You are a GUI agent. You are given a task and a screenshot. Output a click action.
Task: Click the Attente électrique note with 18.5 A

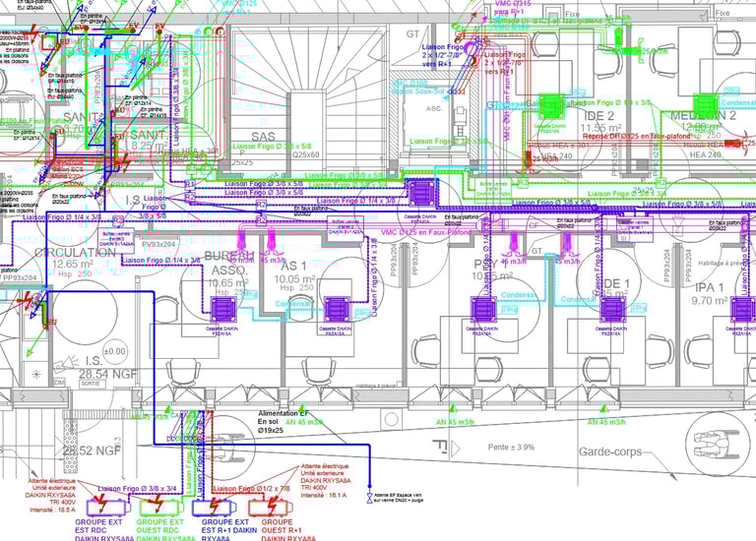click(51, 495)
